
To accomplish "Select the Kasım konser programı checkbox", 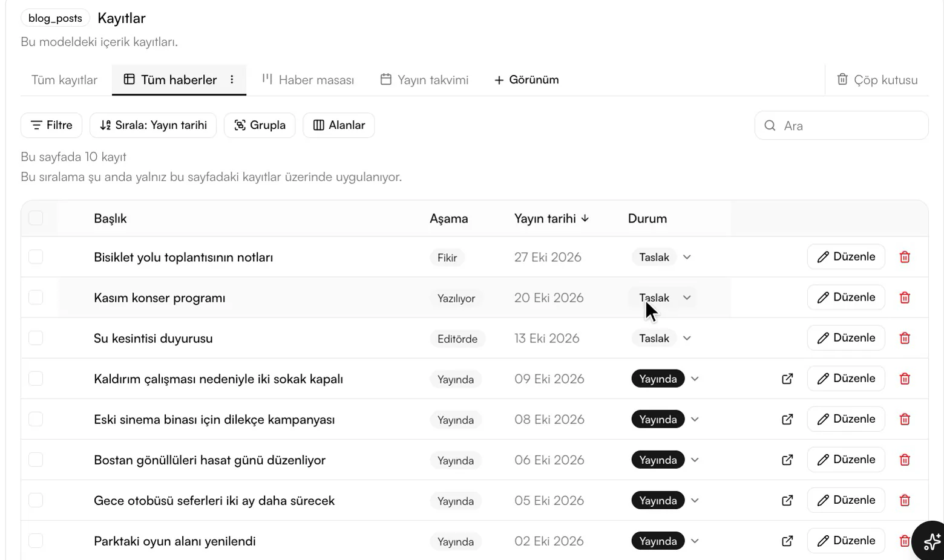I will (x=36, y=298).
